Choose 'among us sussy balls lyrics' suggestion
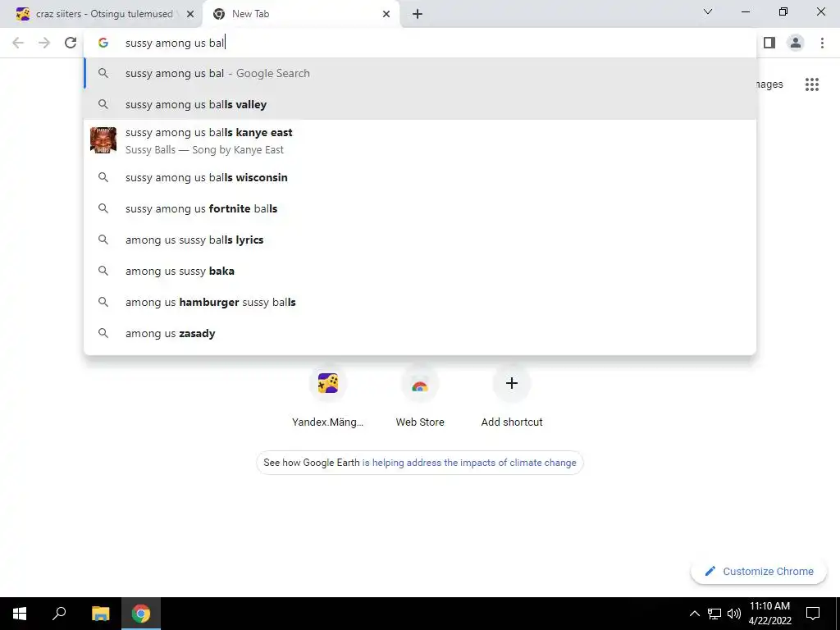 [x=420, y=240]
